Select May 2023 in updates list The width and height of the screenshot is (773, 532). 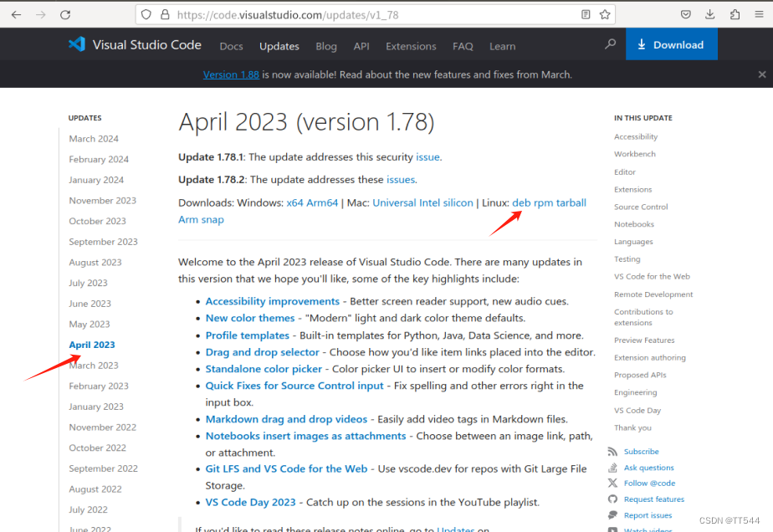(x=90, y=325)
